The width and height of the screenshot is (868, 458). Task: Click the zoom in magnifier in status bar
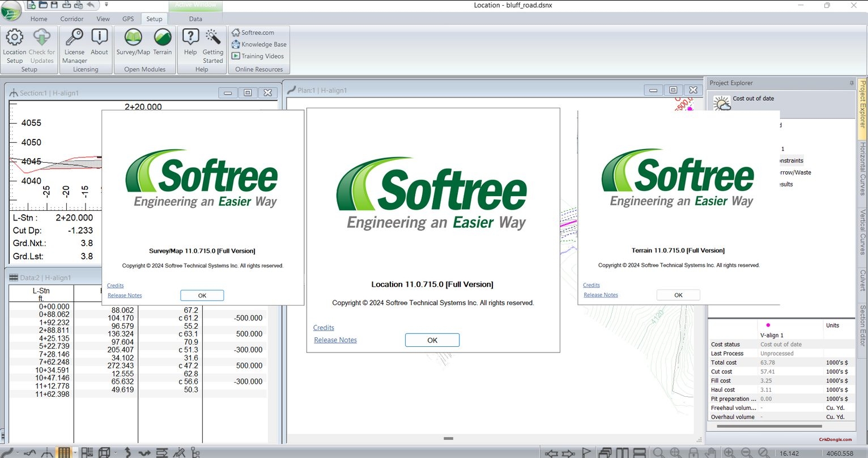(x=729, y=453)
